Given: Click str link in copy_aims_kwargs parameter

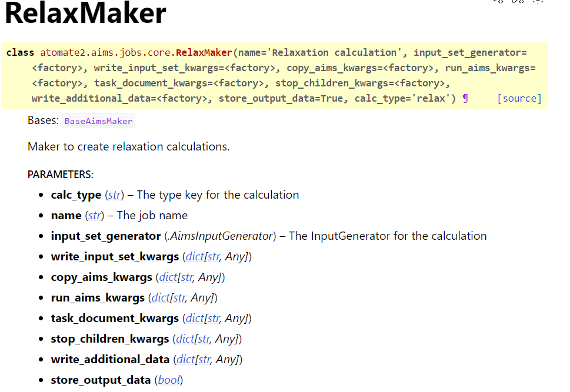Looking at the screenshot, I should coord(187,277).
